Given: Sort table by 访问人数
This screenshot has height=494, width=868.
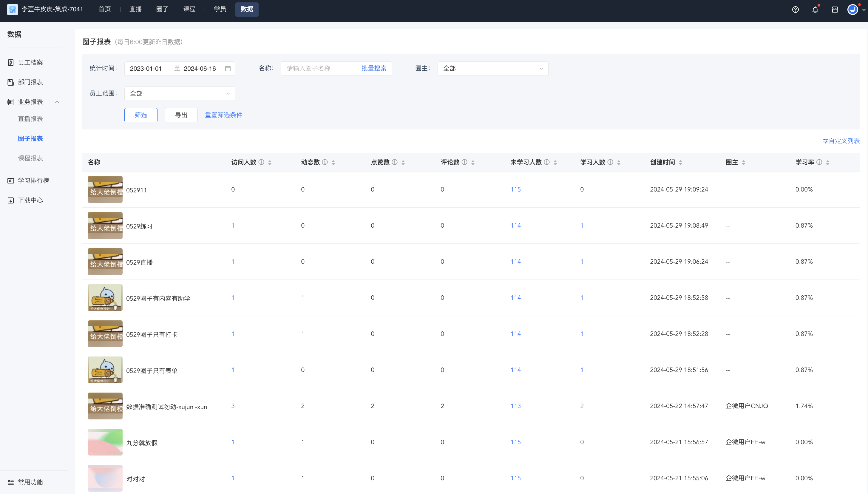Looking at the screenshot, I should pyautogui.click(x=270, y=163).
